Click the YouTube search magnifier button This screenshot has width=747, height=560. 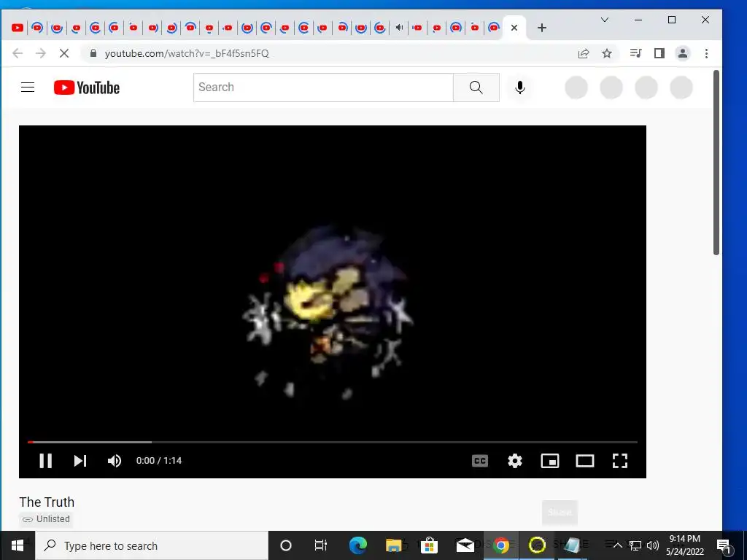pyautogui.click(x=476, y=87)
